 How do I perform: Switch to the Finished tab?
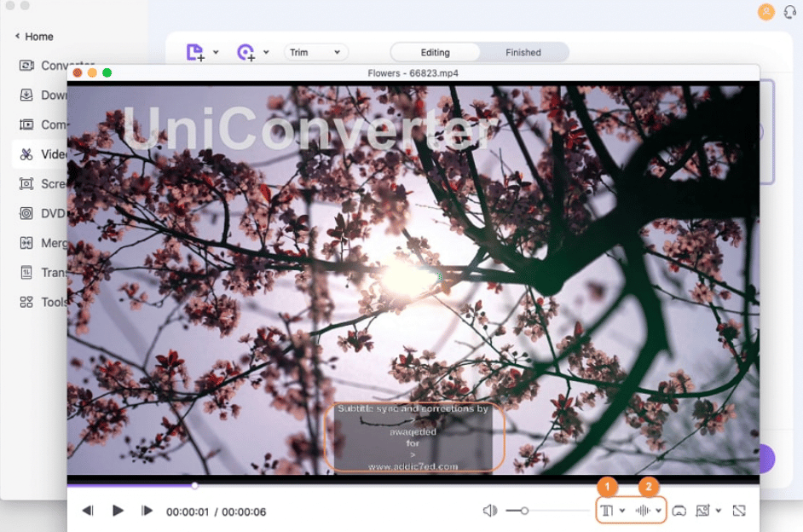[x=523, y=52]
